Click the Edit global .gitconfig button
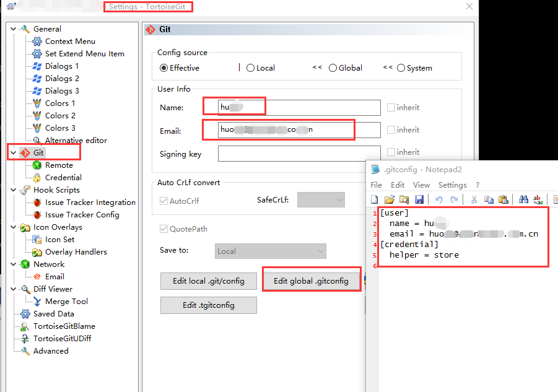 (x=312, y=281)
